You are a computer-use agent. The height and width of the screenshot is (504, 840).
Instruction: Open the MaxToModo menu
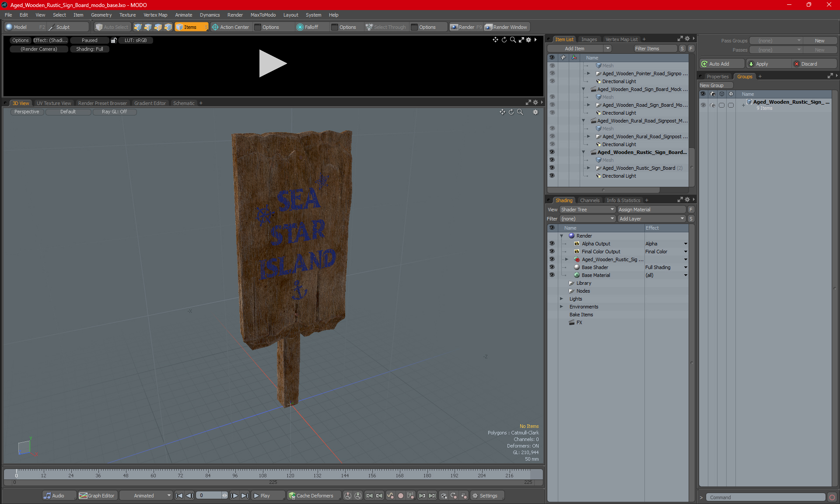263,15
